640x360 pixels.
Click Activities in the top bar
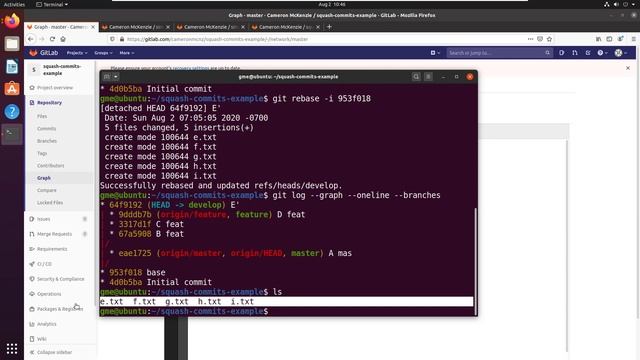point(14,4)
